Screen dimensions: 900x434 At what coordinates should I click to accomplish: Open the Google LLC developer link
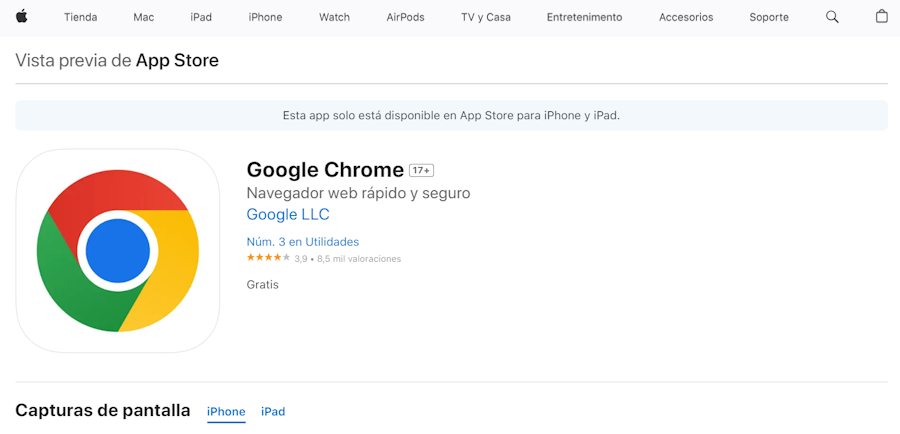288,214
